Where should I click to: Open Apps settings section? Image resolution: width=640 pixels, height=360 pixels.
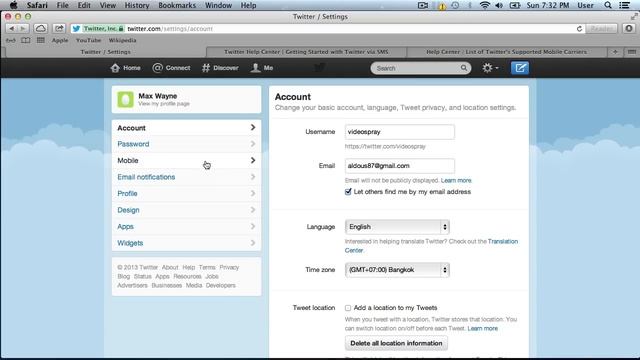186,227
